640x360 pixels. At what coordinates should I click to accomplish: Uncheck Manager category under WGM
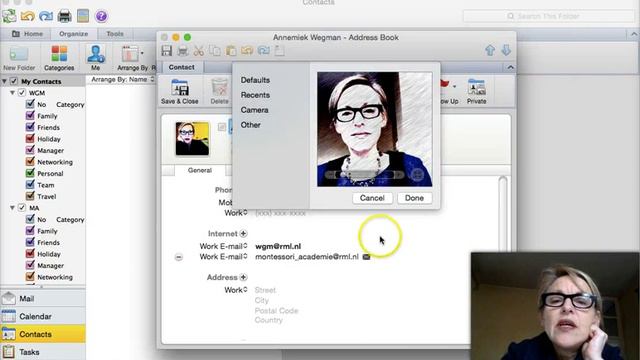pyautogui.click(x=30, y=150)
